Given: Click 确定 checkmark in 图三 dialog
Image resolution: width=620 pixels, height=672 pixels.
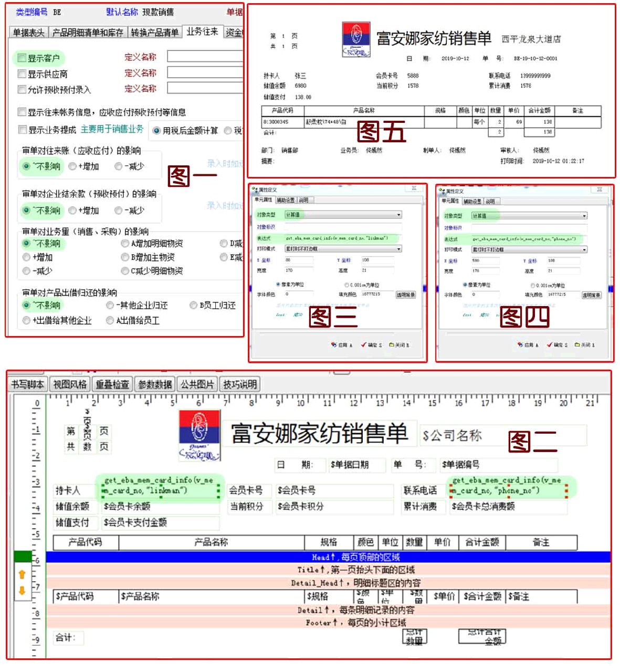Looking at the screenshot, I should click(363, 345).
